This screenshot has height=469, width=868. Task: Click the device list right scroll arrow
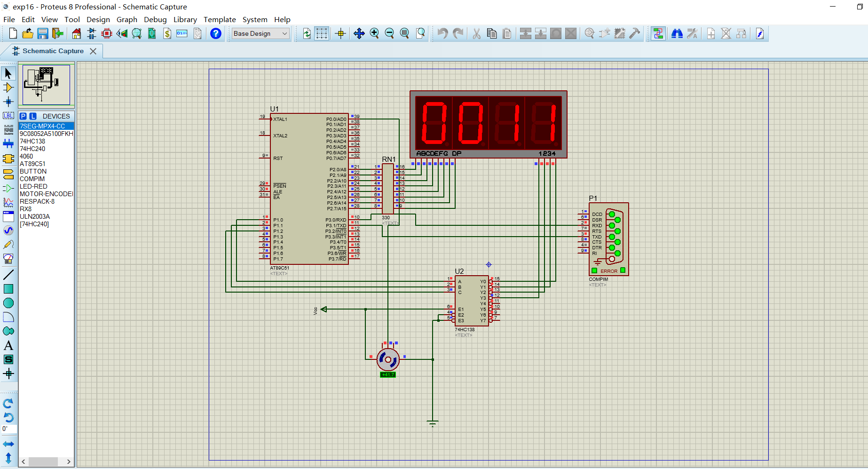[x=69, y=461]
